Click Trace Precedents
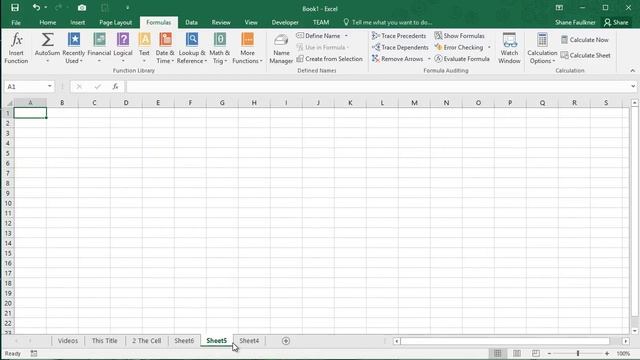Screen dimensions: 640x360 pos(399,36)
